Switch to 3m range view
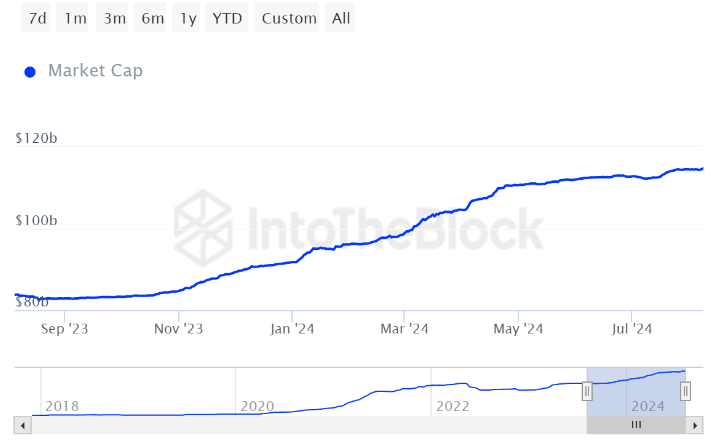 [114, 18]
